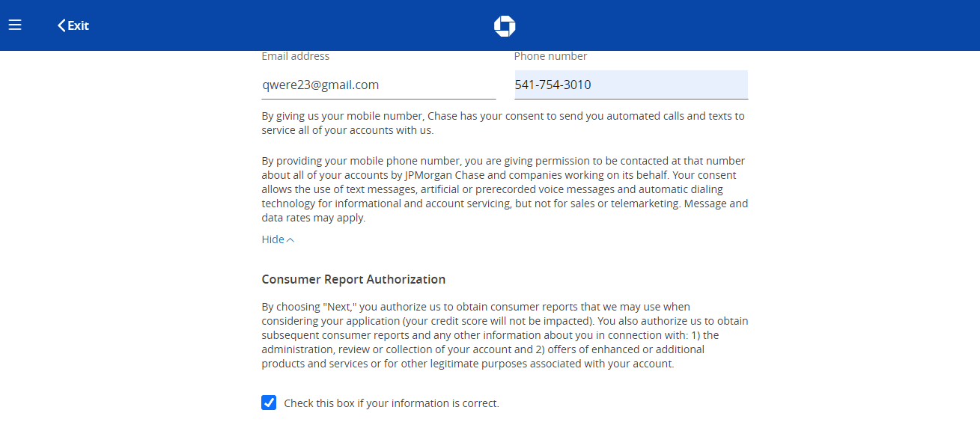Select the Exit button in header
Viewport: 980px width, 422px height.
tap(73, 25)
